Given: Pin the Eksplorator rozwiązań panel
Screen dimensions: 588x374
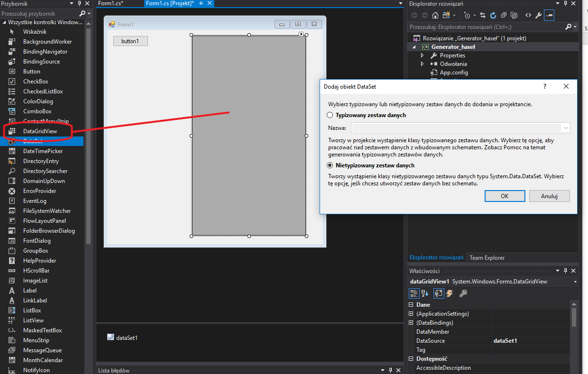Looking at the screenshot, I should (564, 3).
